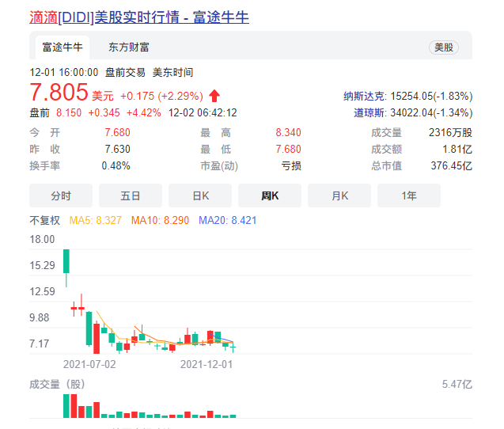
Task: Click the MA20: 8.421 indicator label
Action: [x=228, y=220]
